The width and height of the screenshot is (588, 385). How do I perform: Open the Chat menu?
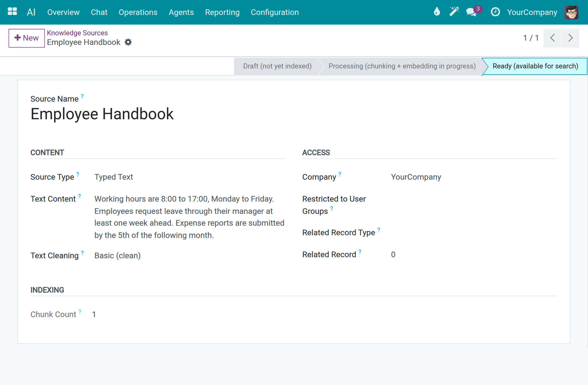point(99,12)
